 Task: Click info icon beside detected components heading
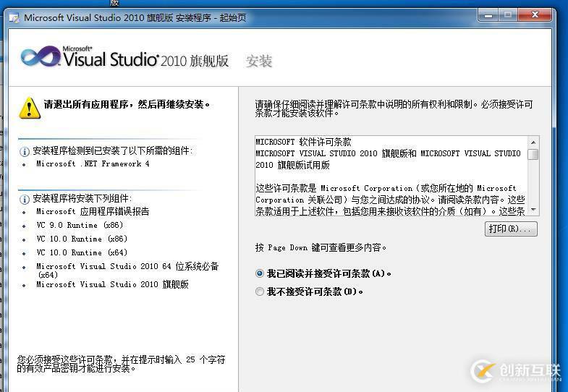point(25,151)
